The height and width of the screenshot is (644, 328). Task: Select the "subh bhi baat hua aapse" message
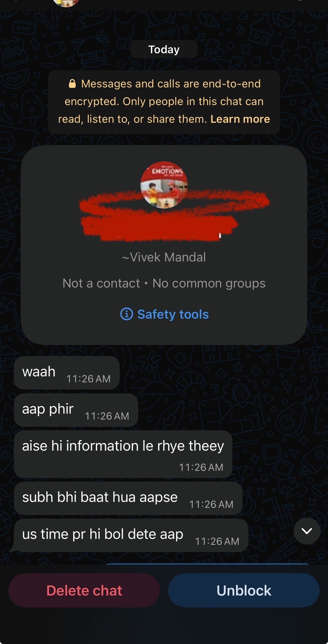click(x=128, y=498)
